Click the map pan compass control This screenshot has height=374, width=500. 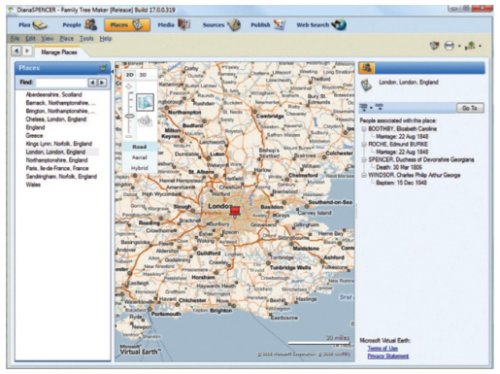click(129, 87)
